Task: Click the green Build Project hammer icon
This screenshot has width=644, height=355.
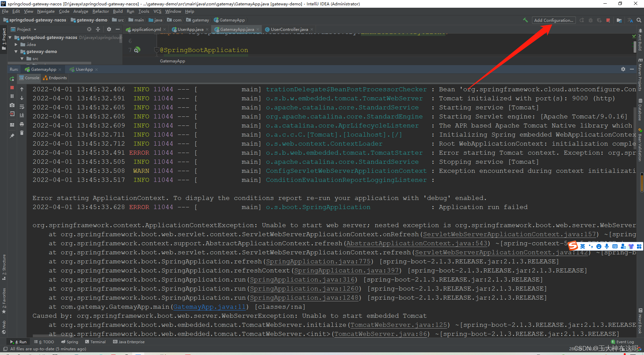Action: (x=525, y=20)
